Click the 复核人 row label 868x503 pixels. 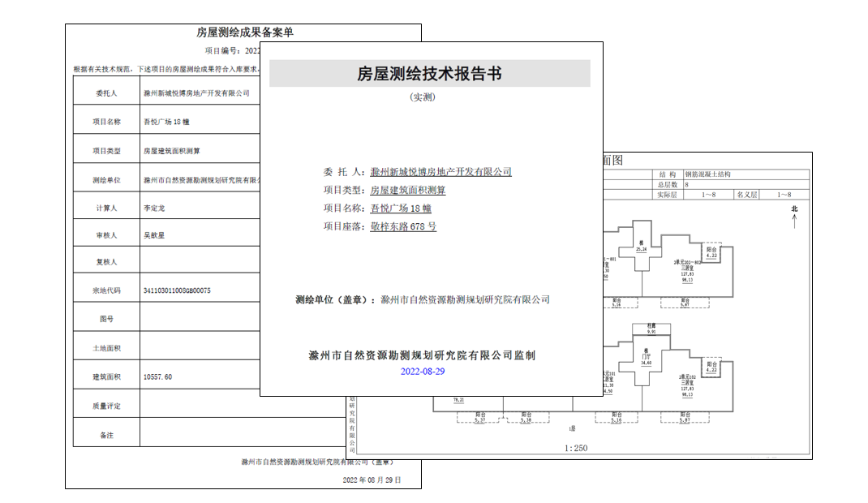pyautogui.click(x=106, y=262)
